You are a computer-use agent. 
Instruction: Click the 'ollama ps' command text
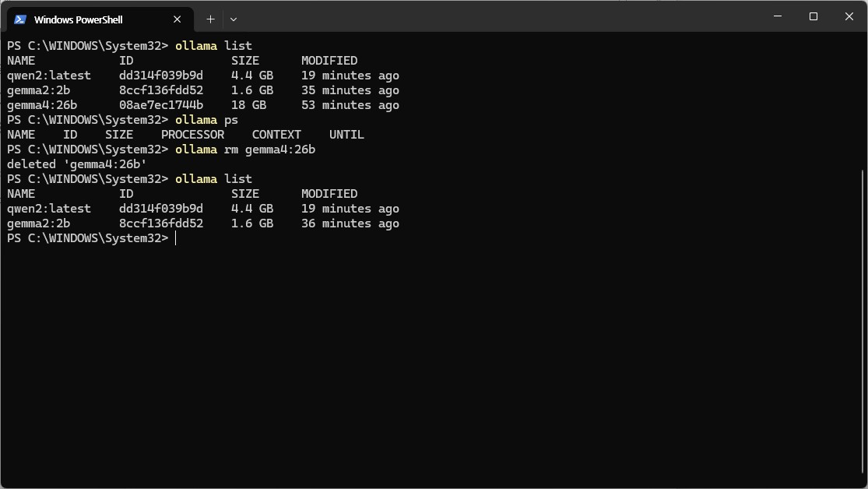(206, 120)
